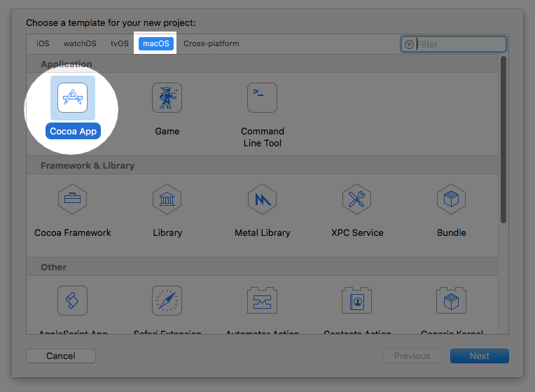Select the Cocoa App template
Viewport: 535px width, 392px height.
[73, 98]
